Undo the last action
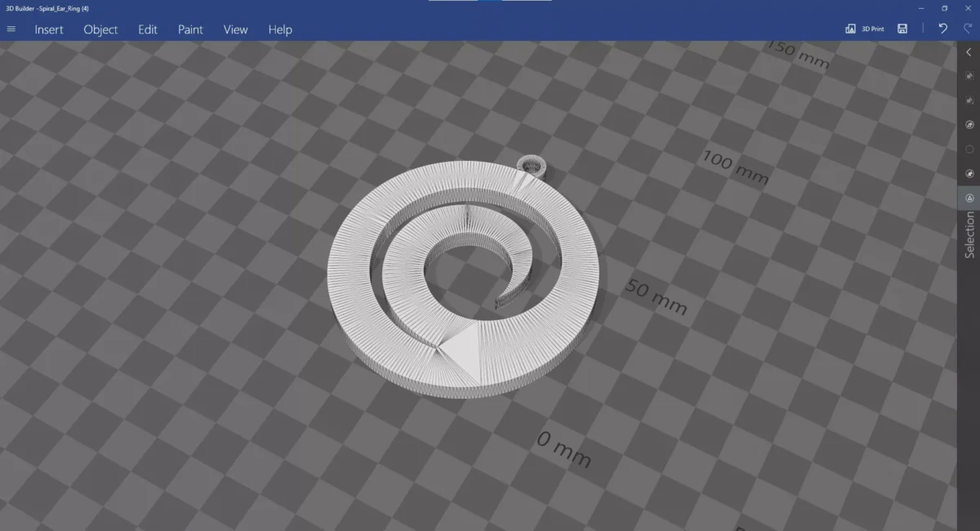 pyautogui.click(x=943, y=29)
